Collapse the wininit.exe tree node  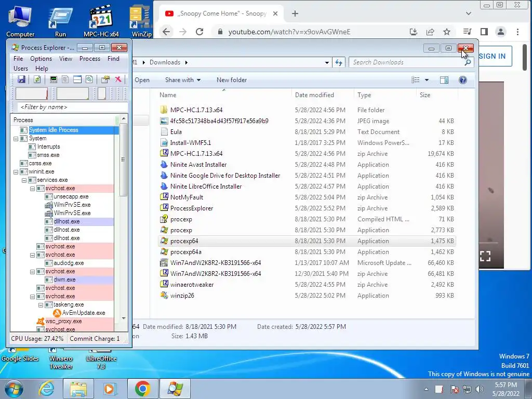(16, 171)
